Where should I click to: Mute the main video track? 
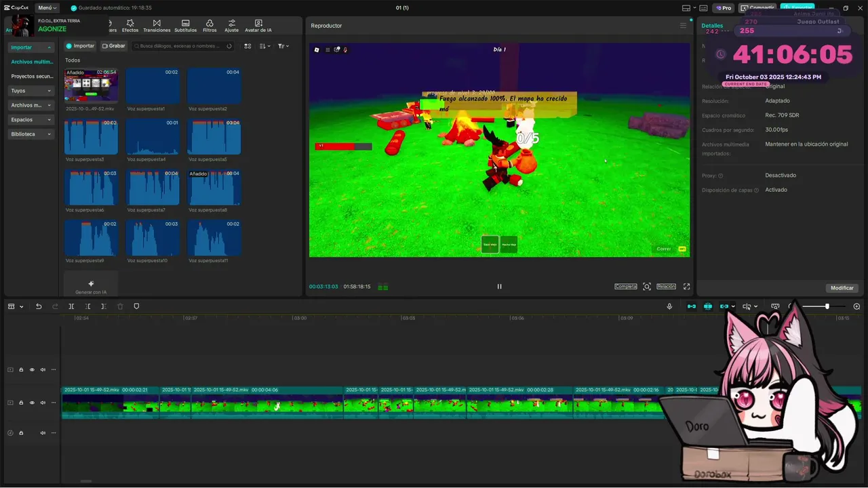point(43,403)
